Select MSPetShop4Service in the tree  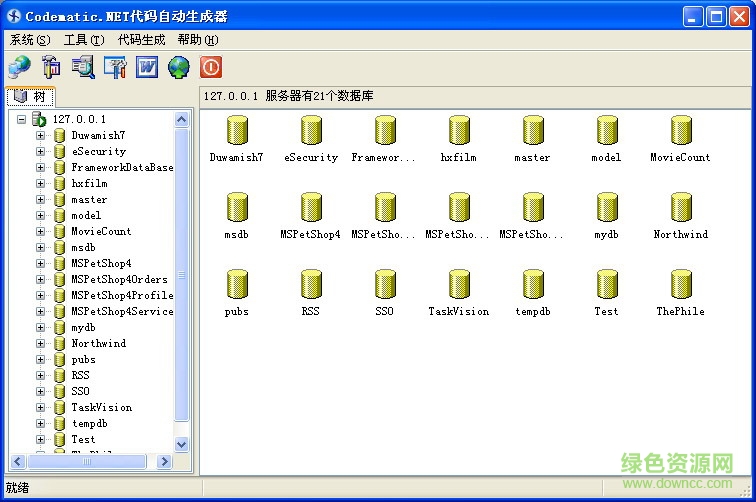122,311
